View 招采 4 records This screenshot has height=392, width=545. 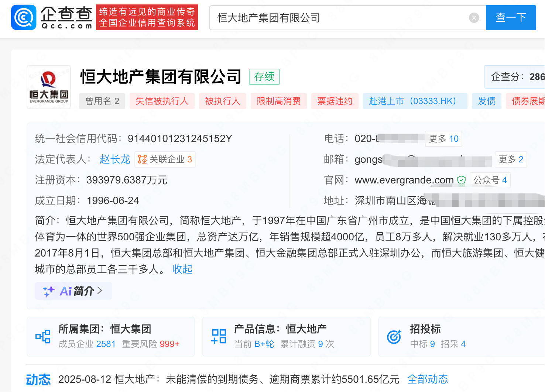[453, 344]
